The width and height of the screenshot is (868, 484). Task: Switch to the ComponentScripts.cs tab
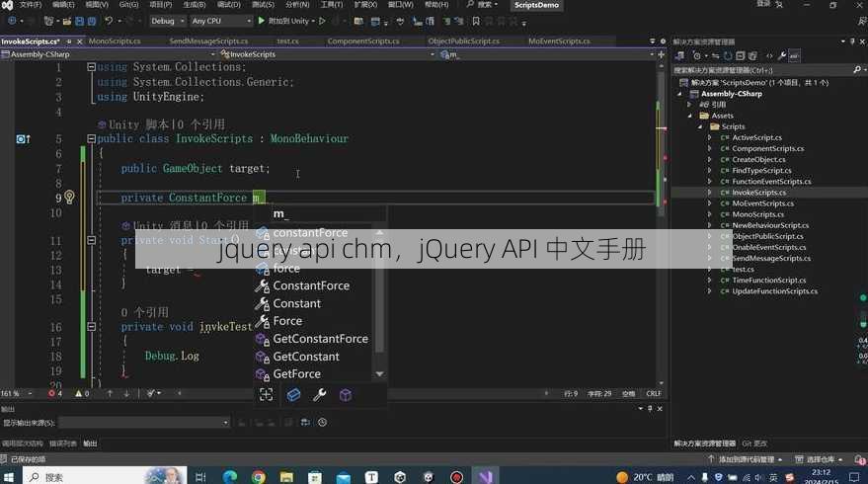(363, 40)
